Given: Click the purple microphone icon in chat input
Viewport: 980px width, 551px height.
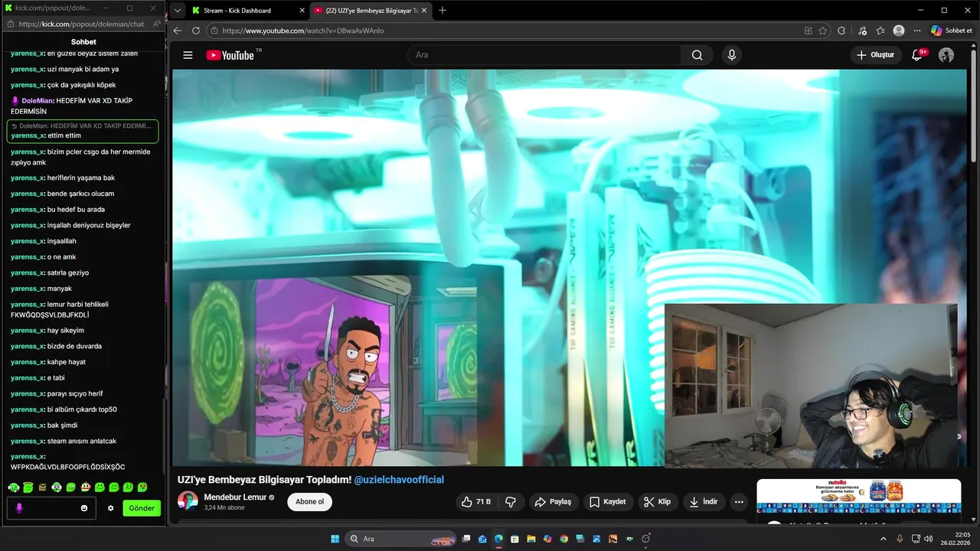Looking at the screenshot, I should tap(19, 508).
